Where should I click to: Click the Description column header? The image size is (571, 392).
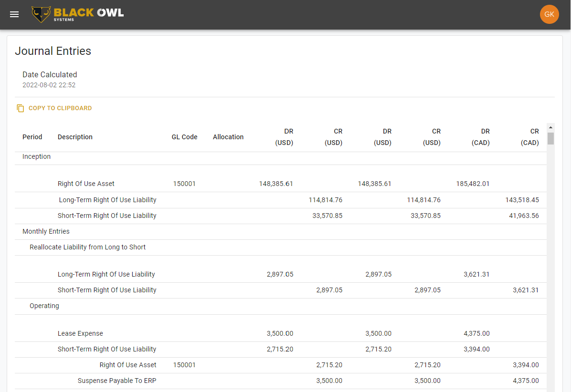(75, 137)
